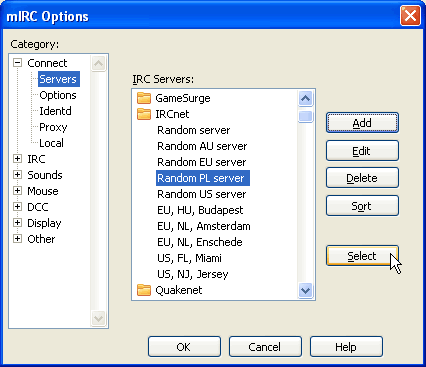The height and width of the screenshot is (367, 426).
Task: Open Help for mIRC Options
Action: click(346, 347)
